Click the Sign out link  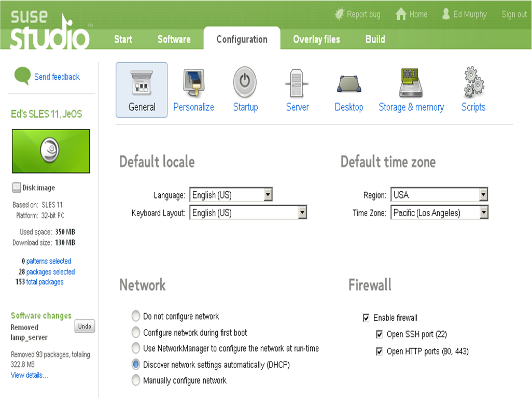tap(514, 14)
